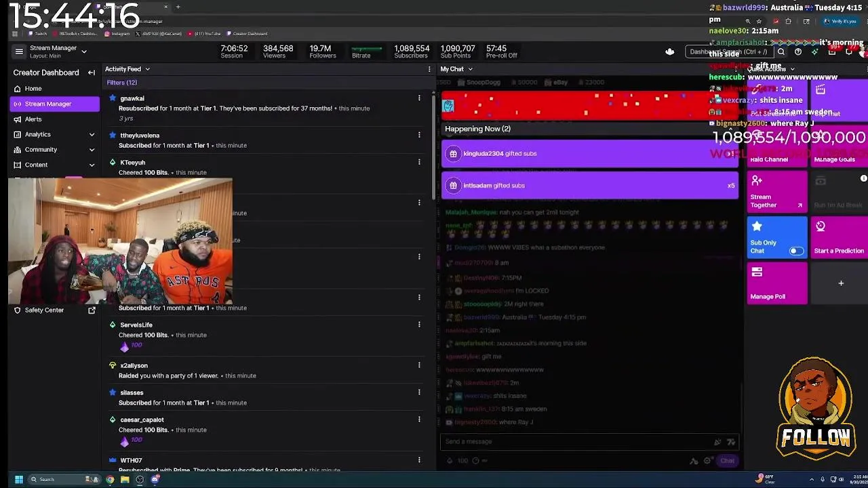
Task: Open options for x2allyson raid event
Action: tap(419, 365)
